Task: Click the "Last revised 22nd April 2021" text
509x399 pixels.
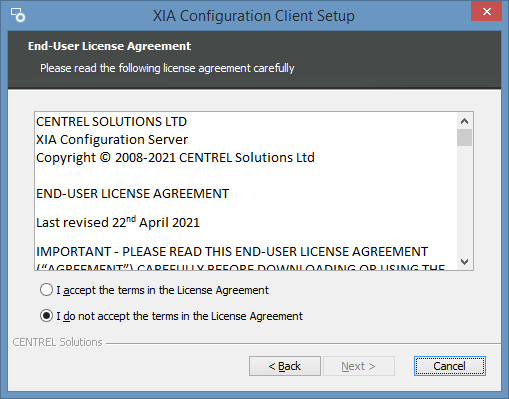Action: (x=118, y=222)
